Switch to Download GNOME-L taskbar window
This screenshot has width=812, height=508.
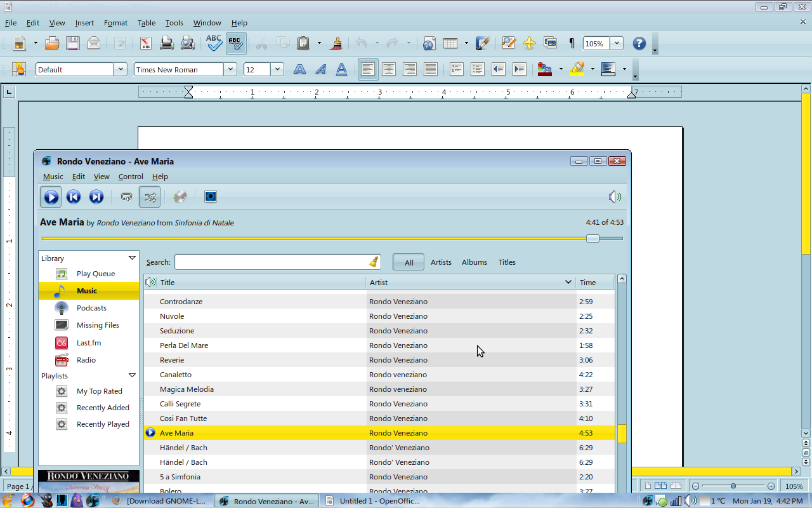160,501
